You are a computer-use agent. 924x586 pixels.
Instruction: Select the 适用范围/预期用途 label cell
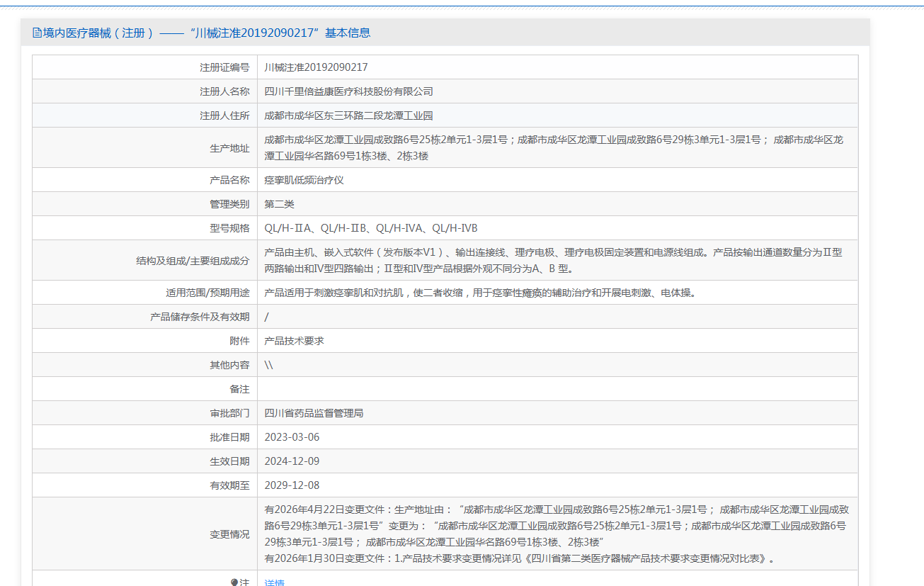click(x=144, y=293)
